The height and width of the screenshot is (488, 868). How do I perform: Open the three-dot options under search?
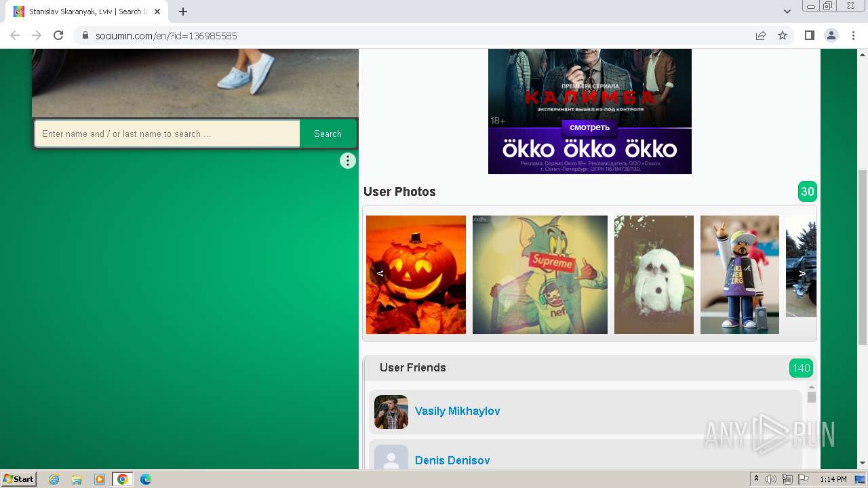[x=348, y=161]
